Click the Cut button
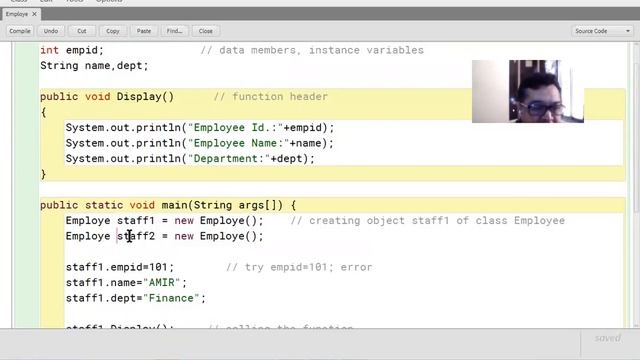 pos(82,31)
